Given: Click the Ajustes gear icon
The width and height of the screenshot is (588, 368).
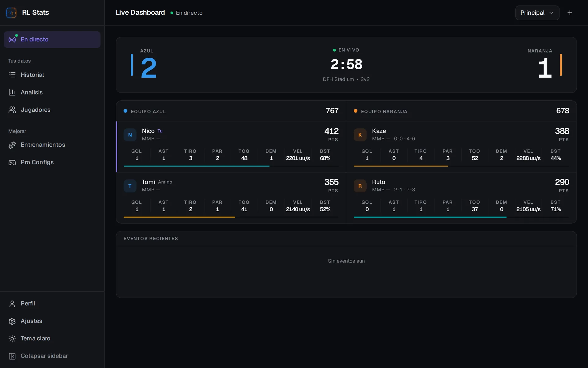Looking at the screenshot, I should pos(12,321).
